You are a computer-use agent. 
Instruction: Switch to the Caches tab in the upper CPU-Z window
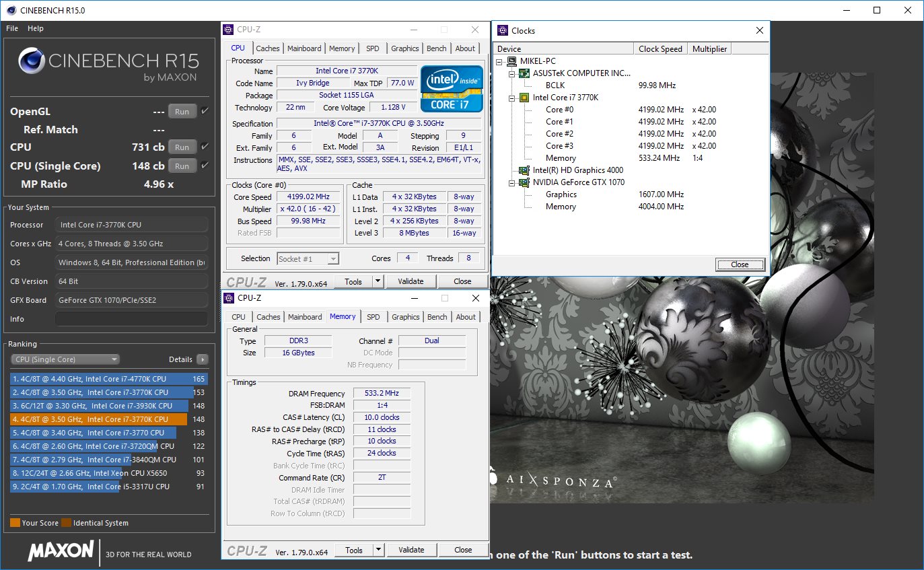pyautogui.click(x=268, y=48)
